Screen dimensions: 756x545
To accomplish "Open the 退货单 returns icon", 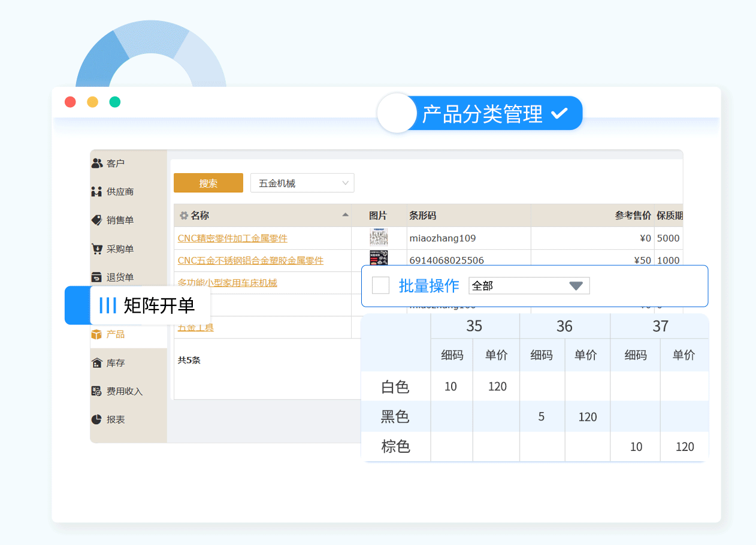I will click(x=97, y=277).
